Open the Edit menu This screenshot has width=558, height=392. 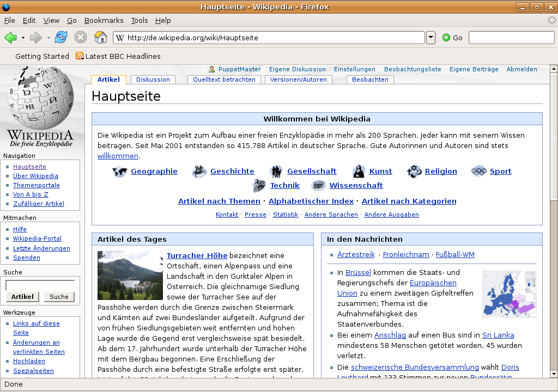(29, 20)
